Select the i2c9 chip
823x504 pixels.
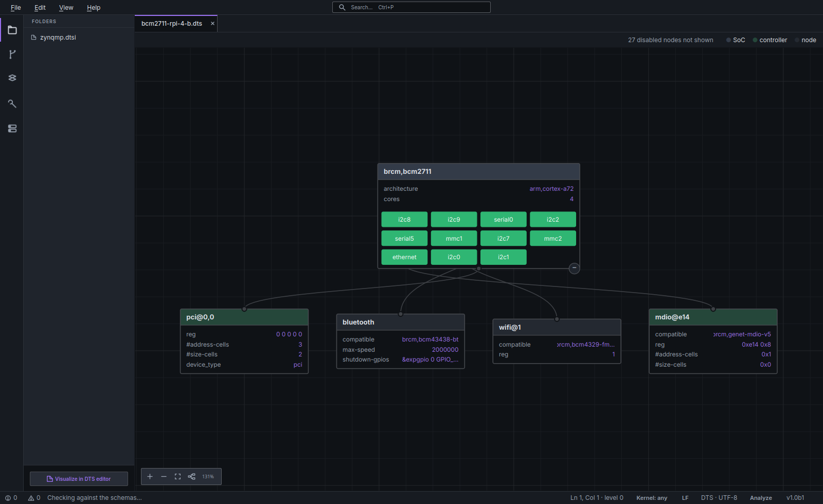click(x=454, y=220)
